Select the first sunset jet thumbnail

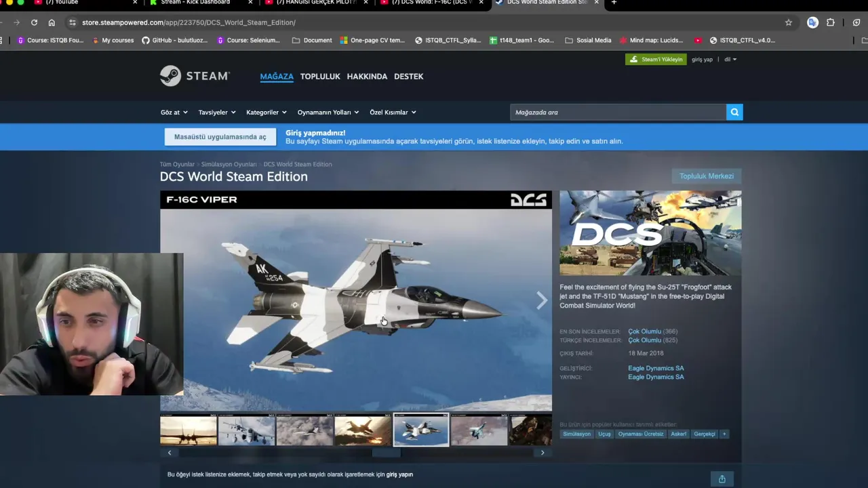[x=189, y=430]
